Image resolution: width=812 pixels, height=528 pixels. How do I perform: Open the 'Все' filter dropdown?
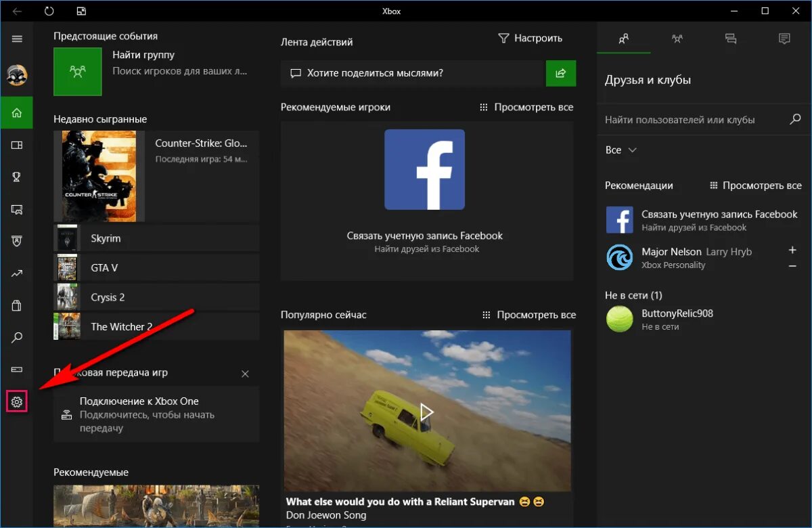tap(621, 150)
